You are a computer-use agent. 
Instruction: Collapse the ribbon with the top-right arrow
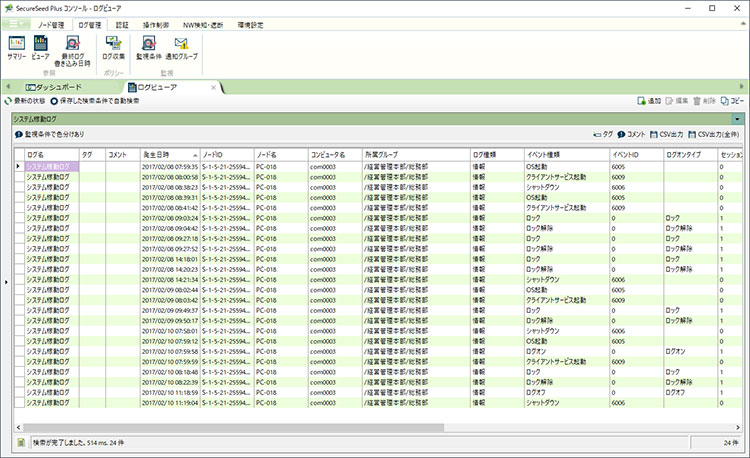click(742, 23)
